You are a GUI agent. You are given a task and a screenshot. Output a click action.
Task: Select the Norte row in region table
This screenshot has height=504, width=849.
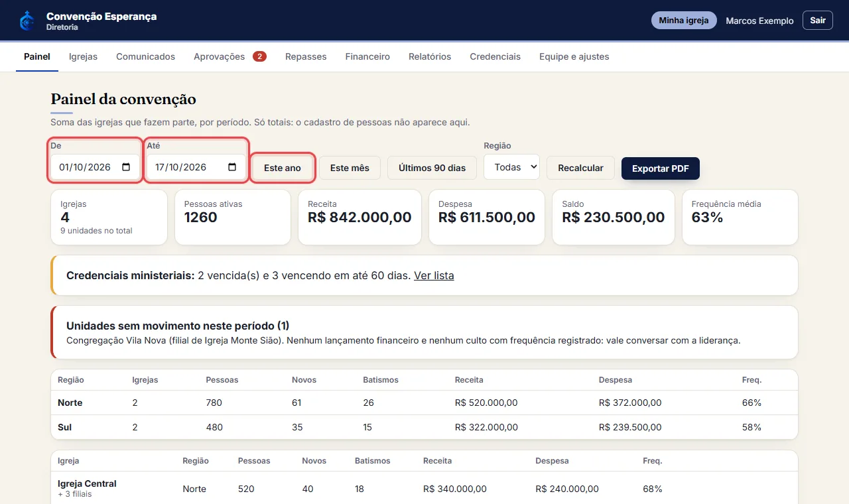(x=424, y=403)
